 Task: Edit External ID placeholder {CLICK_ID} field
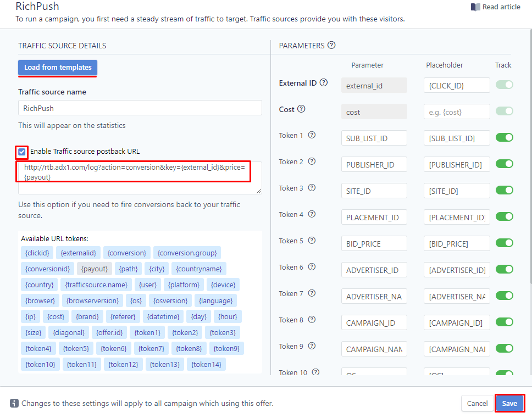point(457,86)
